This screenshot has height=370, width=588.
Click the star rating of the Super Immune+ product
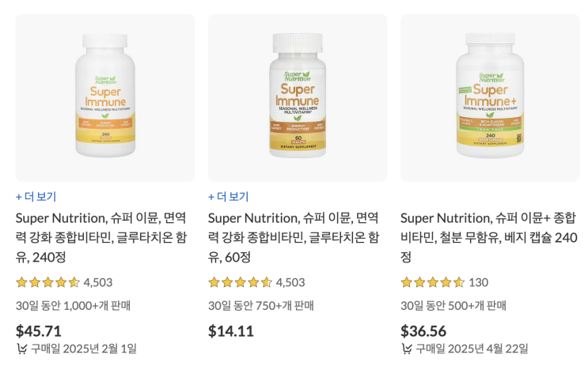[432, 282]
